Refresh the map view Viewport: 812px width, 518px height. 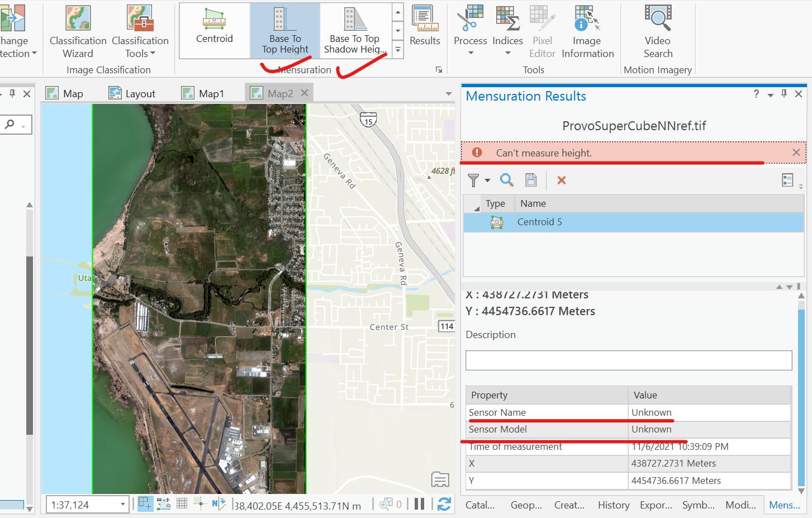tap(444, 503)
